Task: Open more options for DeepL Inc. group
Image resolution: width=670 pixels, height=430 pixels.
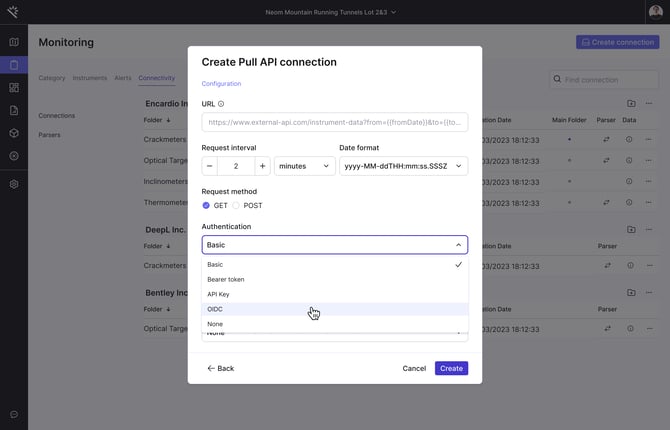Action: click(x=649, y=230)
